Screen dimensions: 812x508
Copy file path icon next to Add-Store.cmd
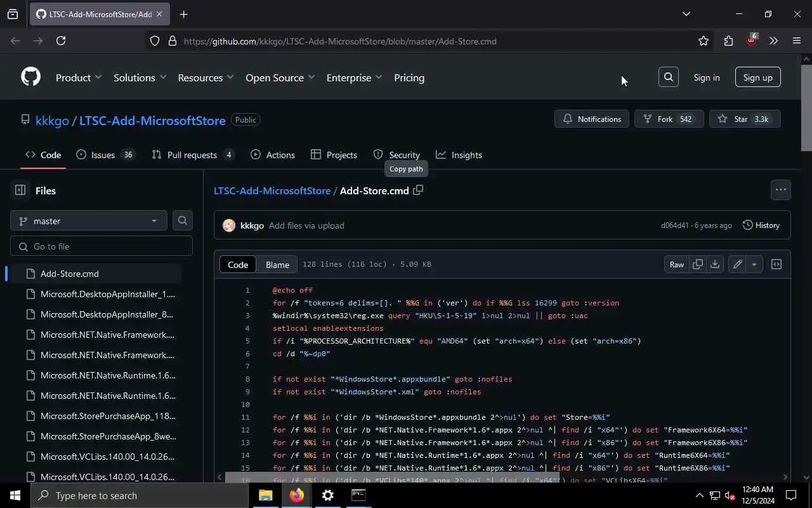(418, 190)
